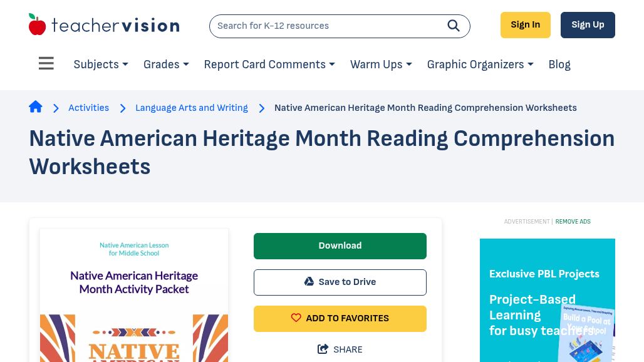
Task: Click the share arrow icon beside SHARE
Action: point(323,349)
